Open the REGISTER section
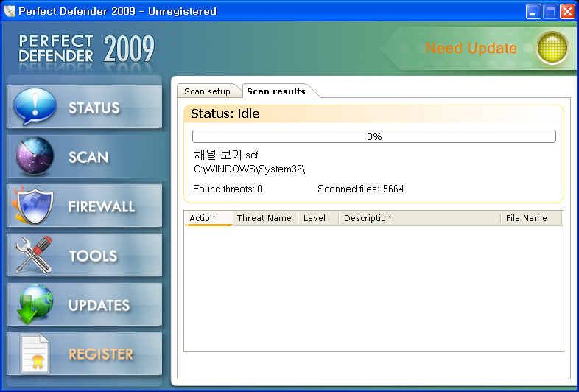The image size is (579, 392). coord(84,354)
